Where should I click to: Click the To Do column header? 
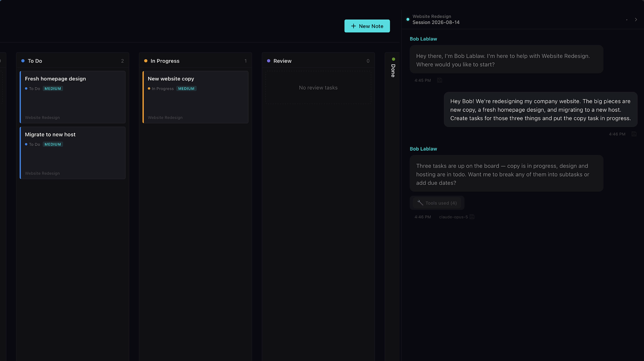pos(73,61)
